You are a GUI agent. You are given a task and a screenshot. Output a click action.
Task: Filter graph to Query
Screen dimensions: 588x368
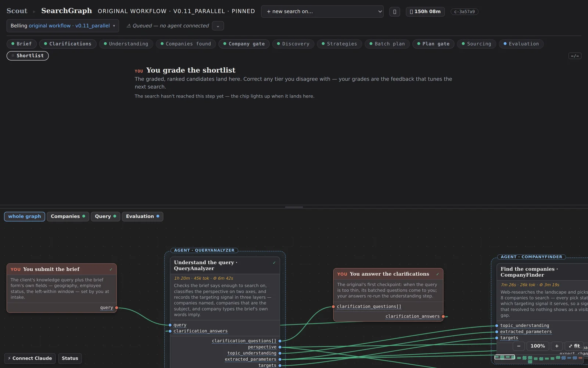pos(105,216)
